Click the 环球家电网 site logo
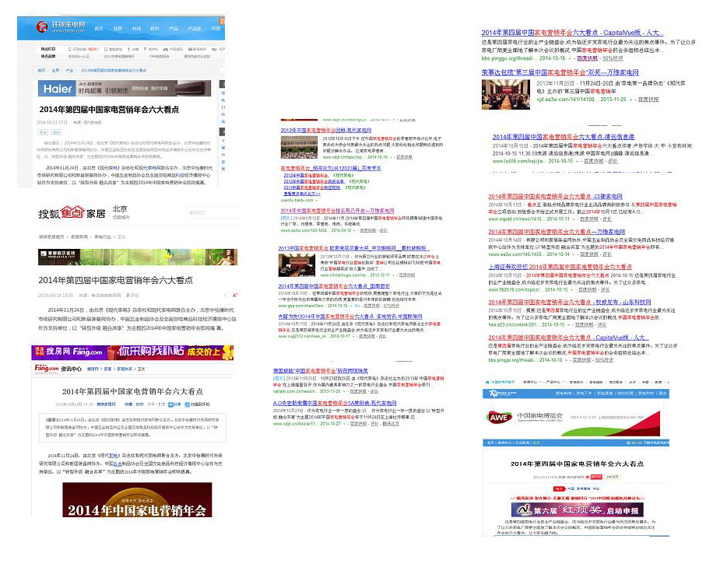The width and height of the screenshot is (706, 588). click(x=61, y=27)
